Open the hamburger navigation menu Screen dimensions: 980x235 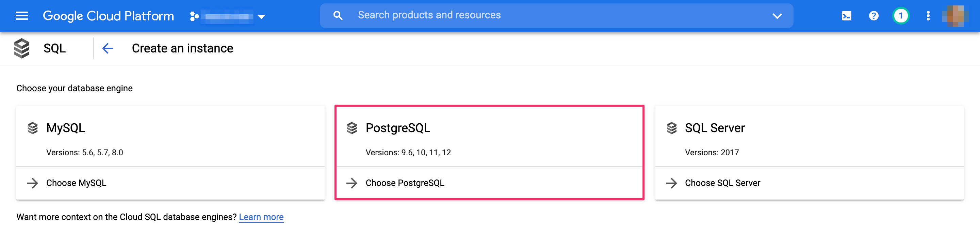coord(22,16)
